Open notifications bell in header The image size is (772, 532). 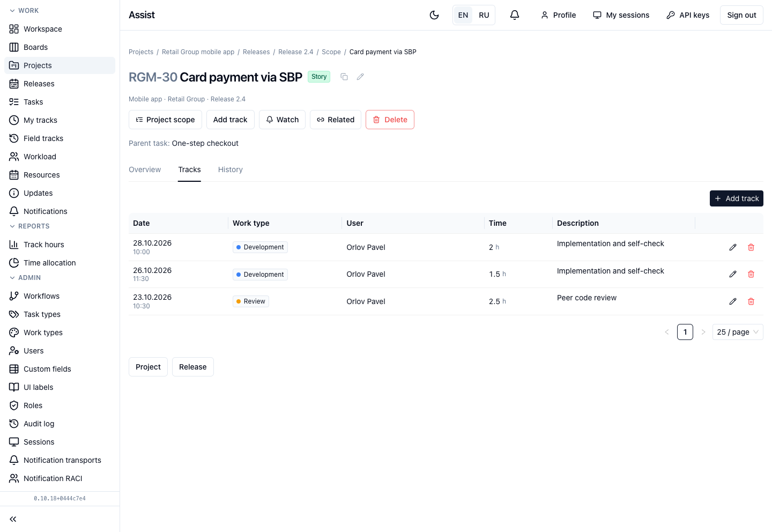click(x=515, y=15)
